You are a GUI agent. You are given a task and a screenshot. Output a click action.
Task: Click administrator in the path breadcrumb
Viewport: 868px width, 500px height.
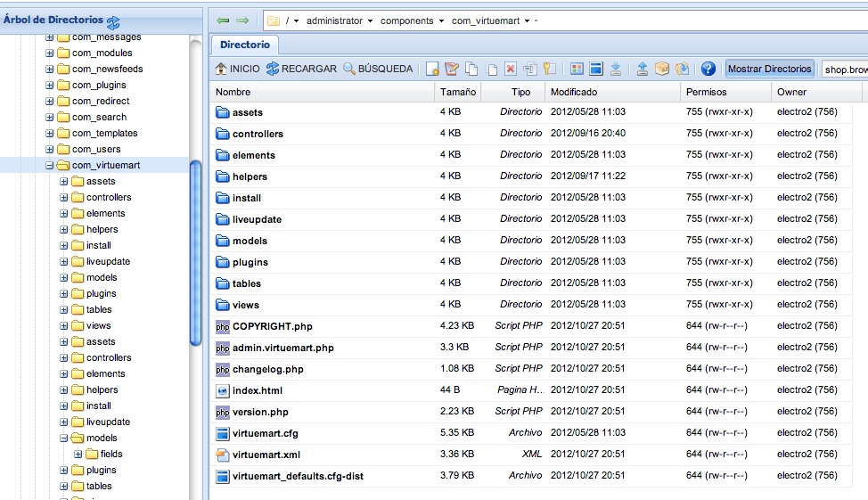[x=334, y=21]
